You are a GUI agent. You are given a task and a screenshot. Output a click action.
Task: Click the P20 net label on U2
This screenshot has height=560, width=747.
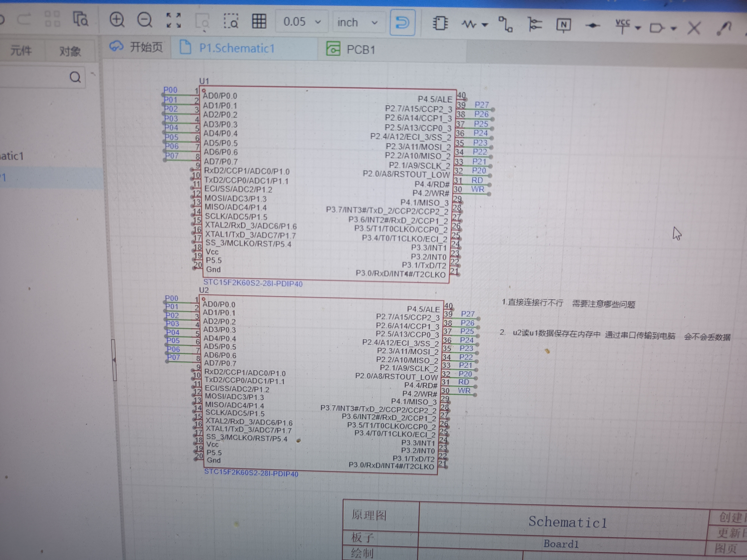point(465,374)
